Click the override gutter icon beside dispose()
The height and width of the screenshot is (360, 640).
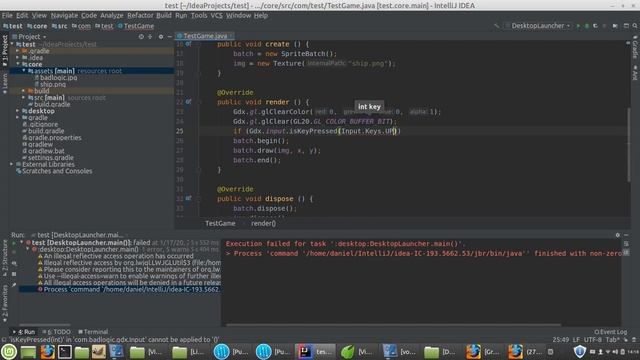coord(188,198)
